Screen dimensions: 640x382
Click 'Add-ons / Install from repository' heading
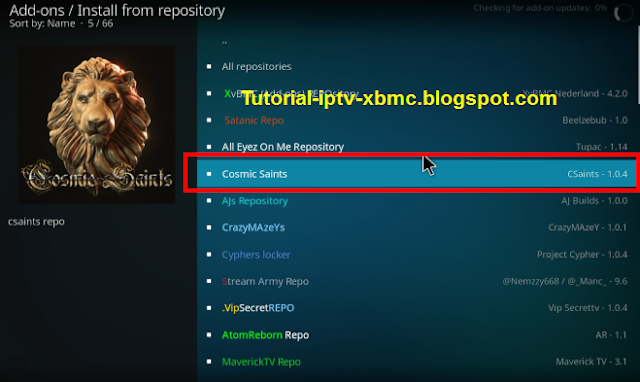tap(117, 10)
